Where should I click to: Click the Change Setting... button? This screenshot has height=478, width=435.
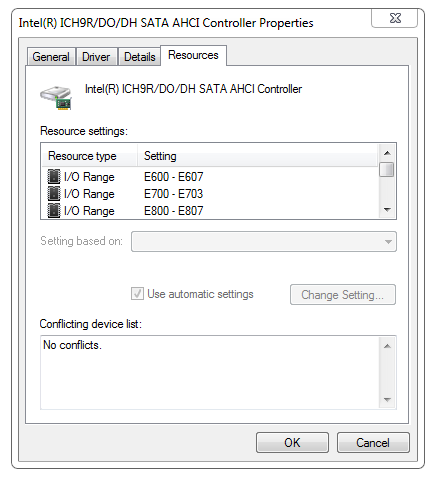point(343,295)
